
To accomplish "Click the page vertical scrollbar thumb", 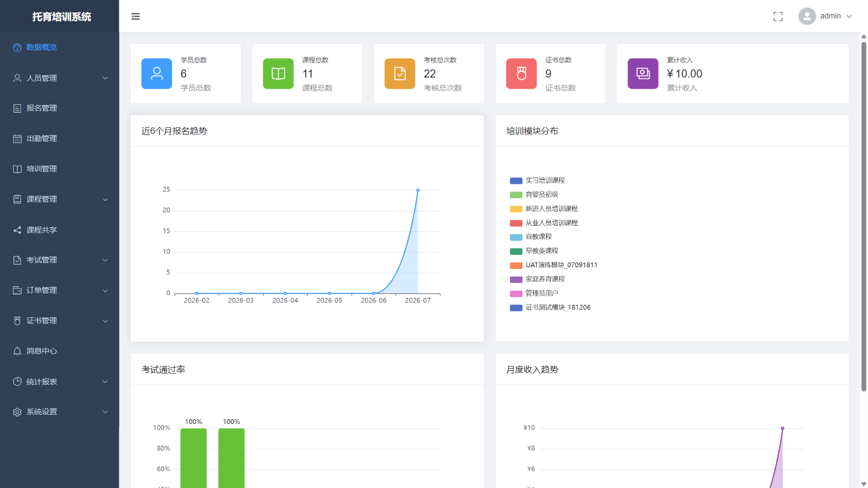I will 864,216.
